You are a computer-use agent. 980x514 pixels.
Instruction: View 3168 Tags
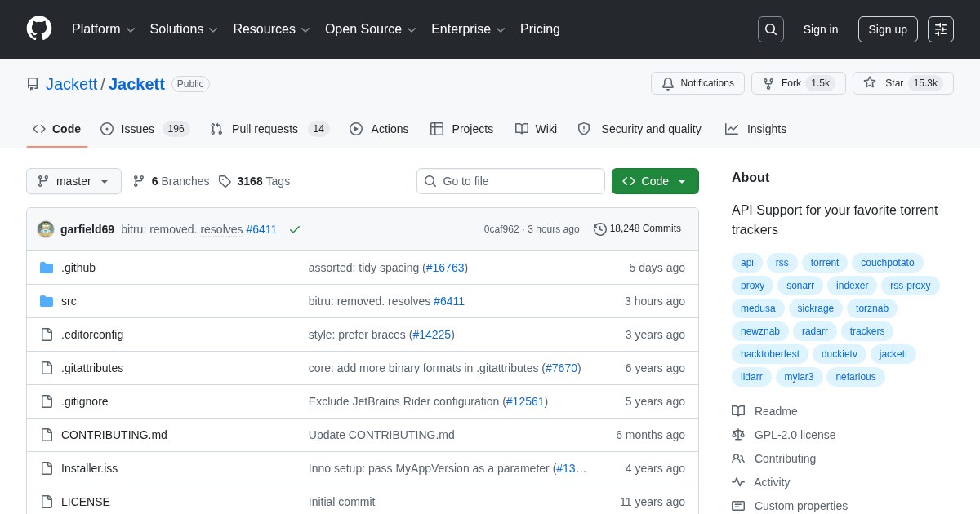(x=254, y=181)
